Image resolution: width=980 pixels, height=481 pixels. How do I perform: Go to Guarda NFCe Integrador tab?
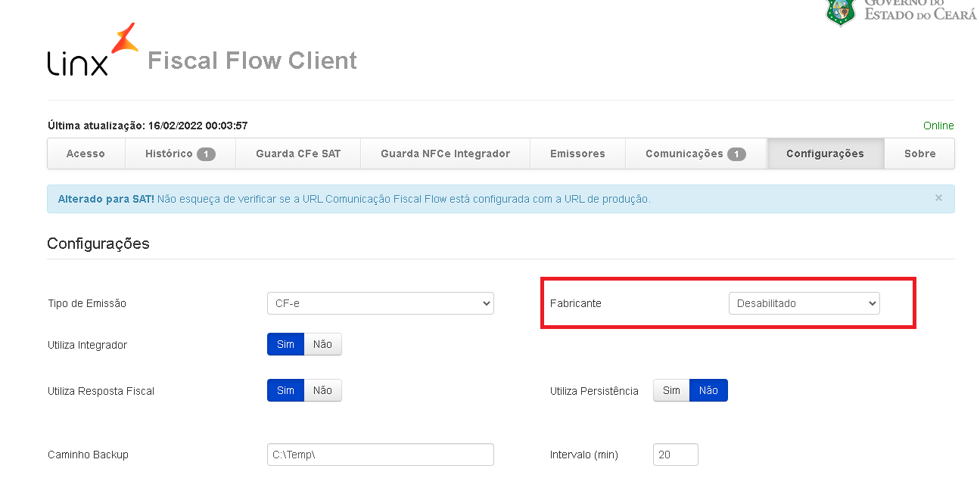click(445, 154)
